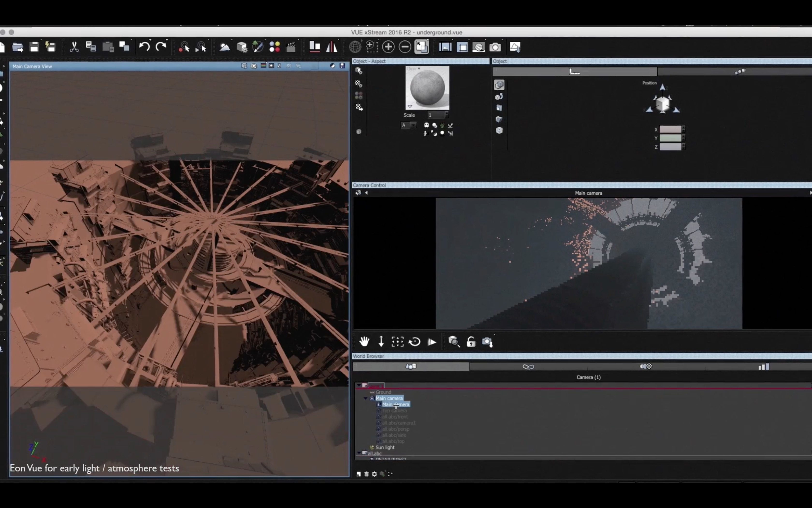
Task: Select 'Ground' in World Browser
Action: tap(383, 392)
